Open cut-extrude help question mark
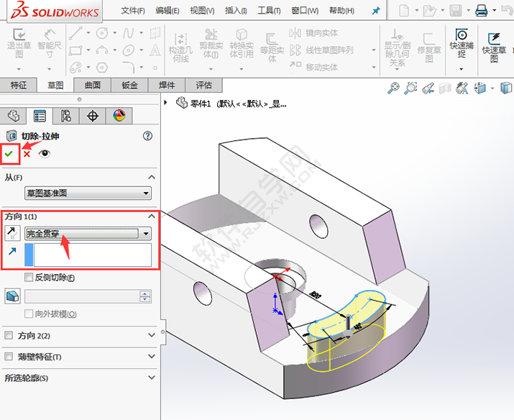Viewport: 514px width, 420px height. (x=148, y=136)
